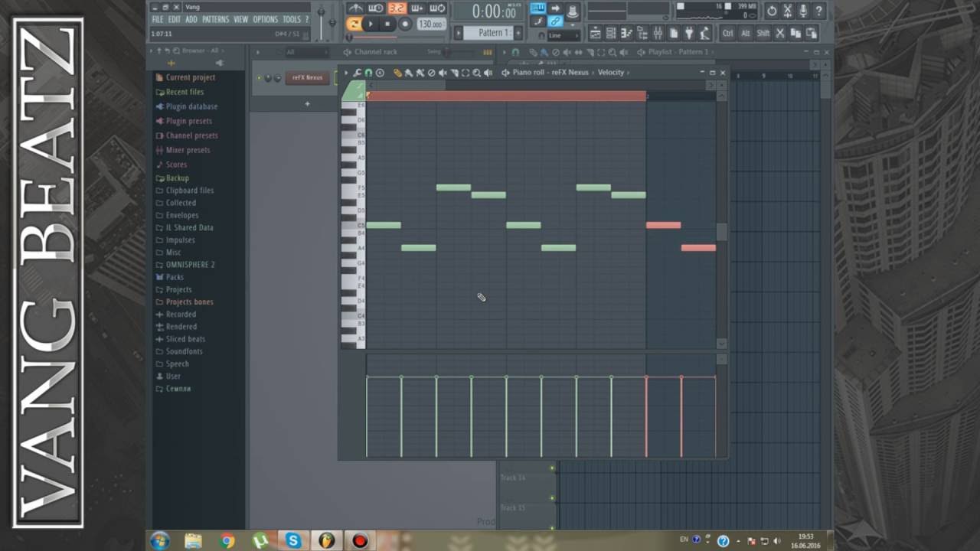Toggle wait for input before recording

[x=376, y=8]
